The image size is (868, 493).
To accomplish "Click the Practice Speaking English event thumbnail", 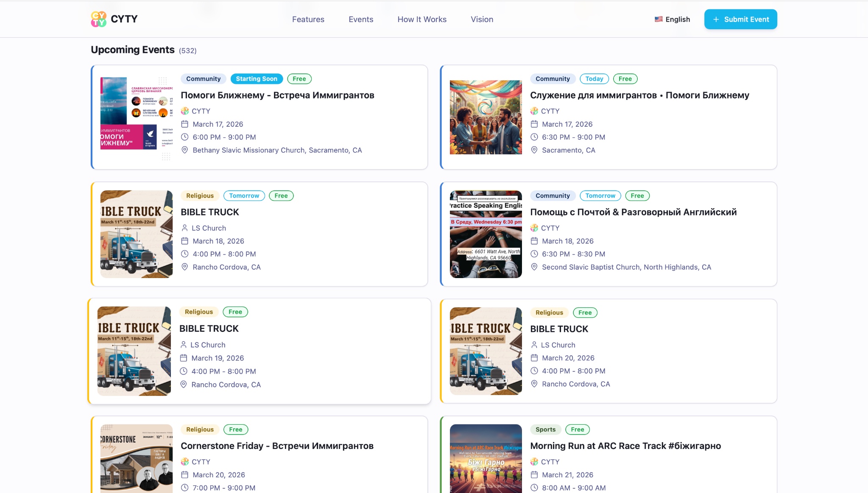I will coord(486,234).
